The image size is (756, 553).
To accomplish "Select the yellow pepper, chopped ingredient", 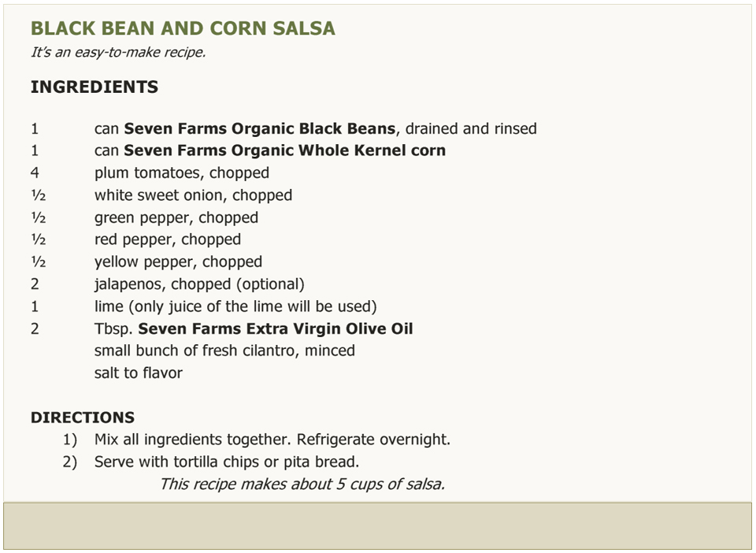I will click(178, 262).
